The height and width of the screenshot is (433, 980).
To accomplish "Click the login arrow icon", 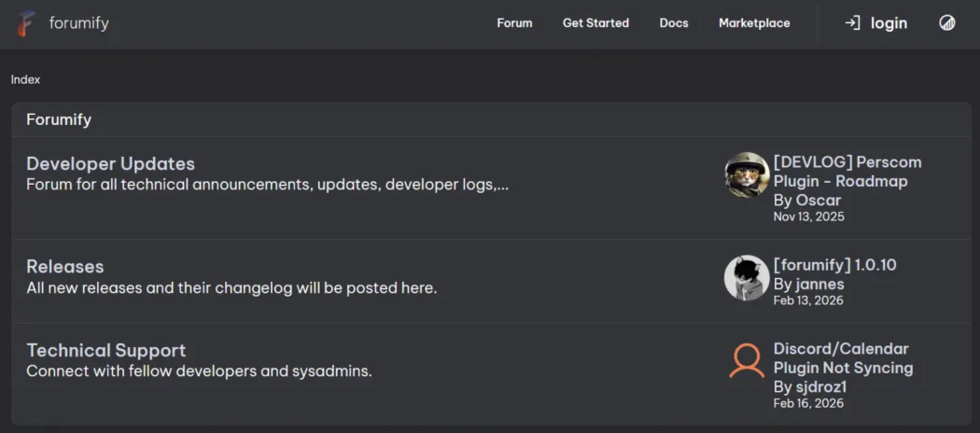I will click(x=852, y=23).
